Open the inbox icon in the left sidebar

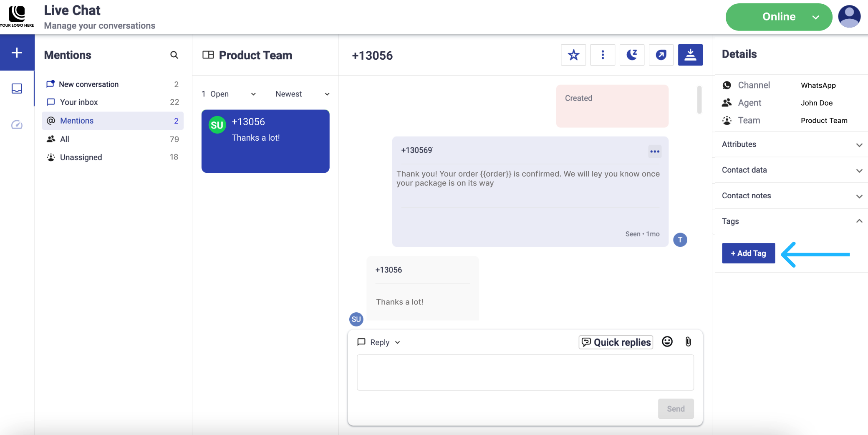coord(17,89)
